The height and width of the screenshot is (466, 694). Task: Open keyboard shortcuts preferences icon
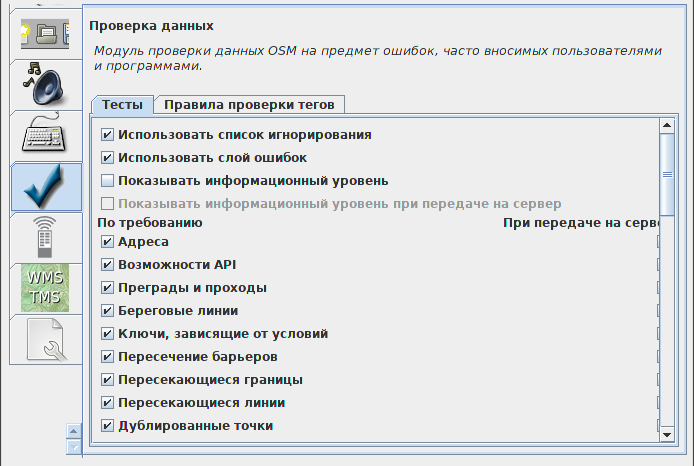click(44, 132)
